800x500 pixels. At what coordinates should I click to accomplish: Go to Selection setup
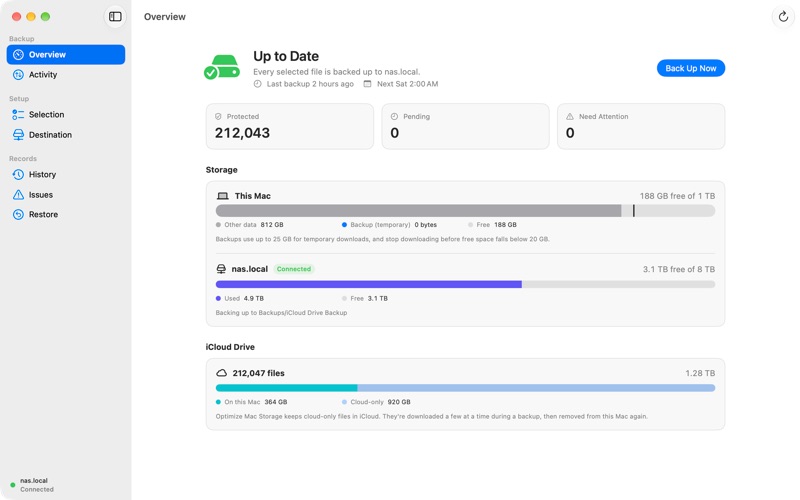[66, 114]
